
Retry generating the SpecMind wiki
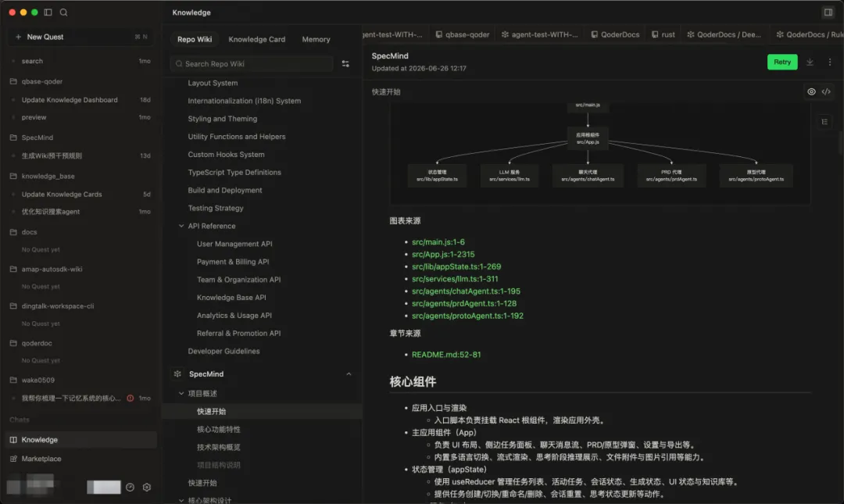click(782, 62)
